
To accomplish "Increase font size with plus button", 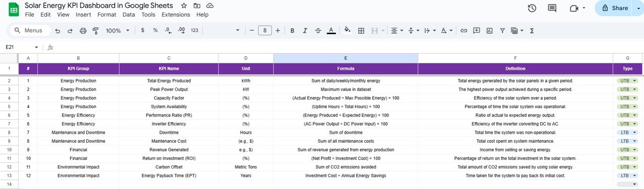I will [278, 31].
